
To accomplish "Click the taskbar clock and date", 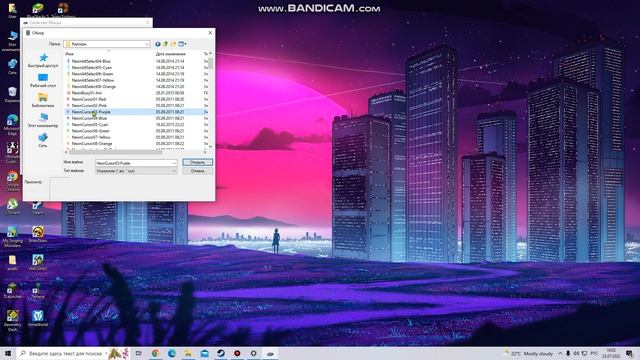I will pyautogui.click(x=611, y=353).
